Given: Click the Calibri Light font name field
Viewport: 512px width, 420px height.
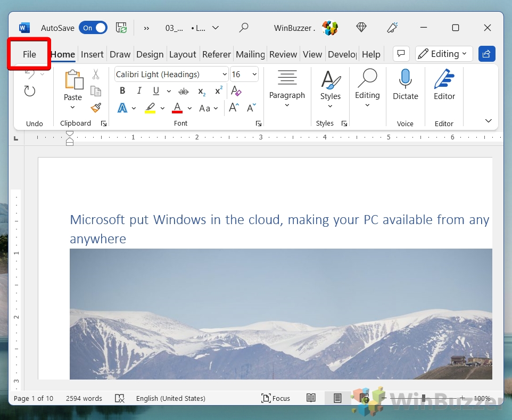Looking at the screenshot, I should (168, 75).
